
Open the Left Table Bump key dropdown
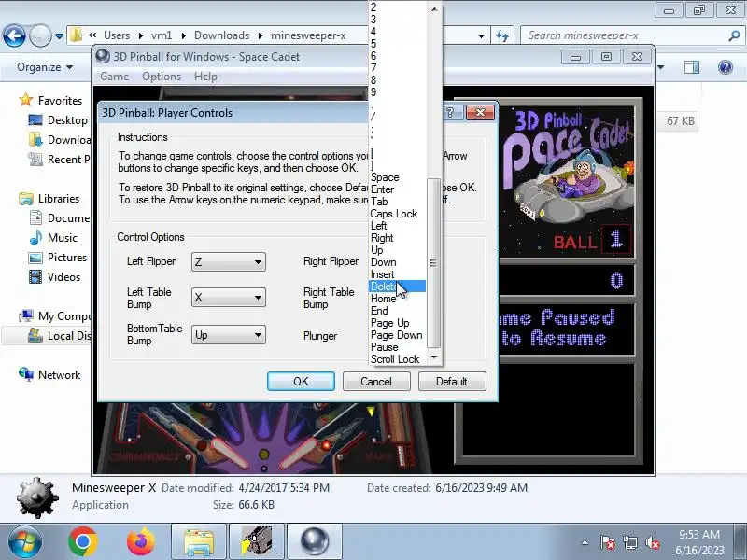(x=229, y=298)
